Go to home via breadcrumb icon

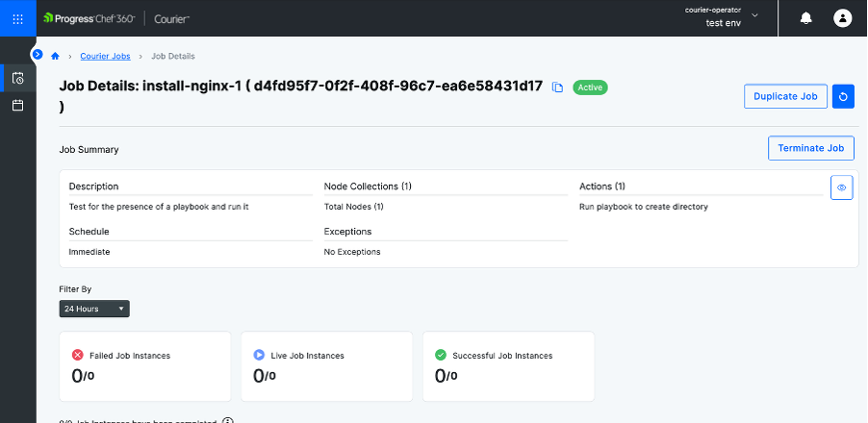tap(55, 57)
